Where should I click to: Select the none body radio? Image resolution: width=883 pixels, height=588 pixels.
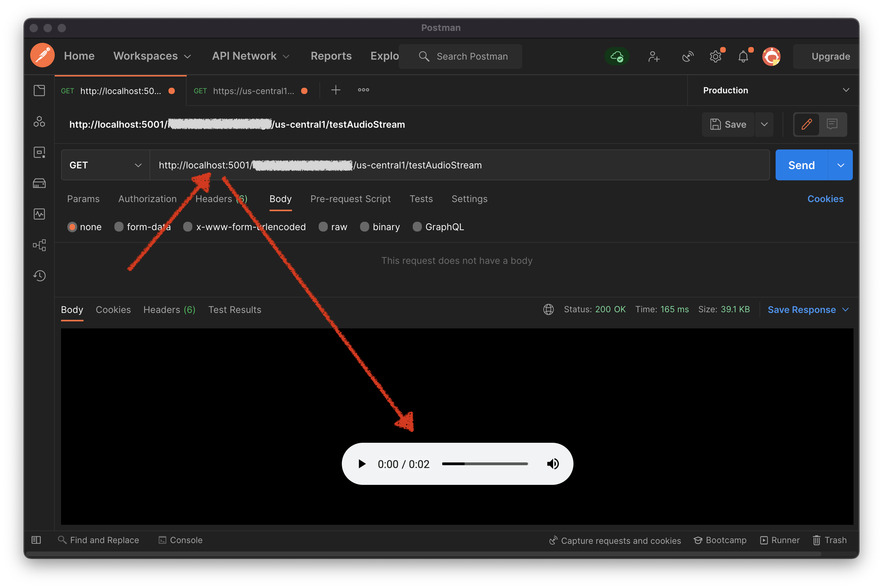coord(72,227)
